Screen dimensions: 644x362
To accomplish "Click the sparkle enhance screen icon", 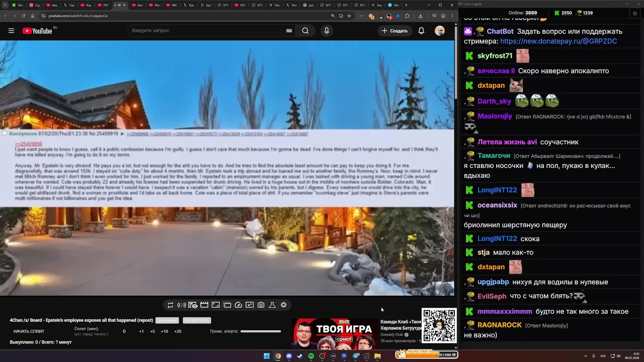I will (250, 305).
